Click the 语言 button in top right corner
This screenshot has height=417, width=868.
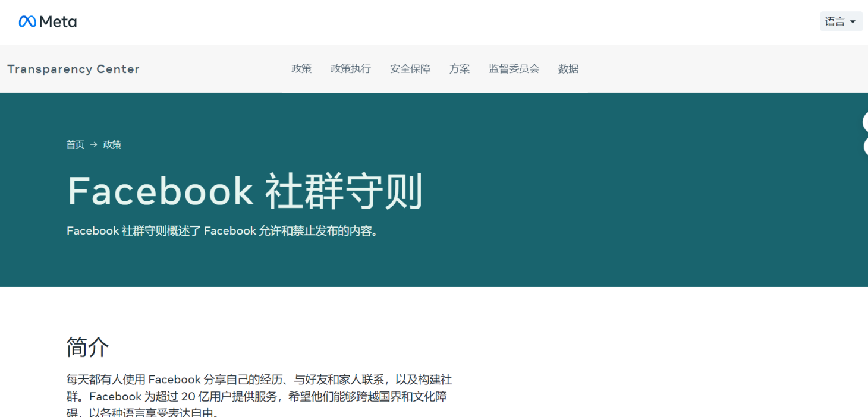coord(841,21)
